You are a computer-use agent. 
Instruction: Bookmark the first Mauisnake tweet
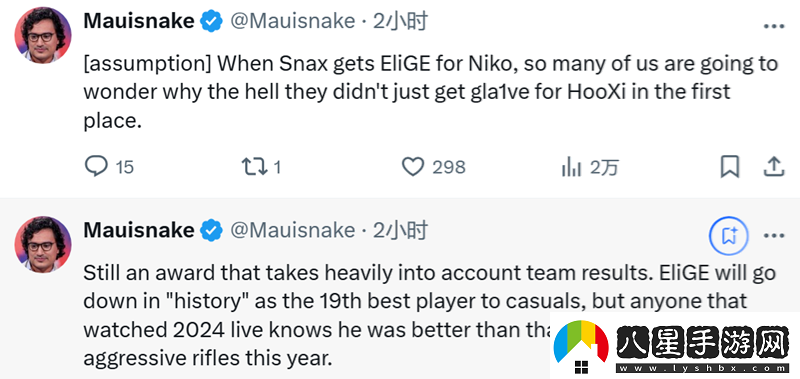click(x=730, y=167)
